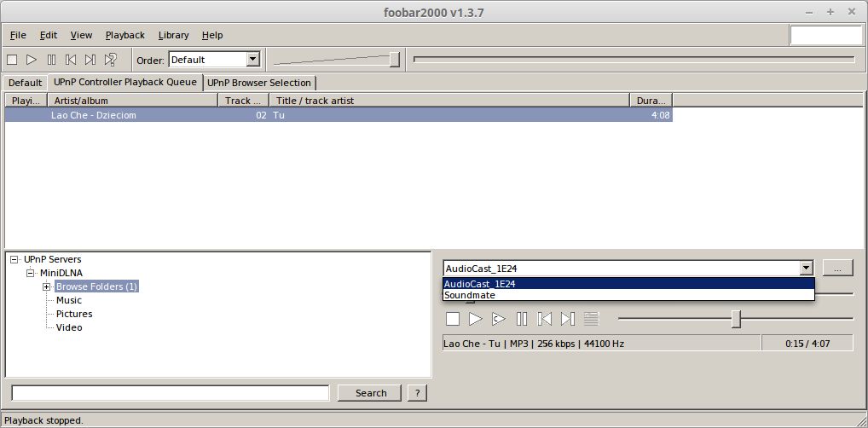The height and width of the screenshot is (428, 868).
Task: Switch to UPnP Controller Playback Queue tab
Action: coord(125,82)
